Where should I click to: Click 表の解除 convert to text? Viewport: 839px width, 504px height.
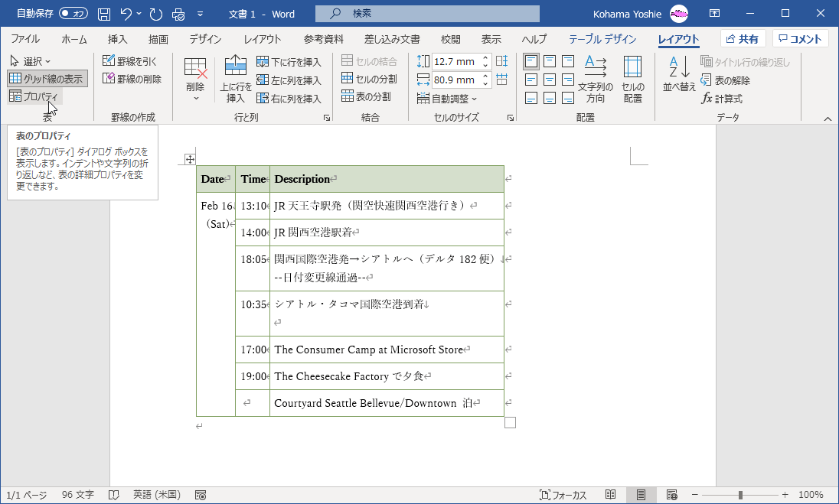[726, 80]
